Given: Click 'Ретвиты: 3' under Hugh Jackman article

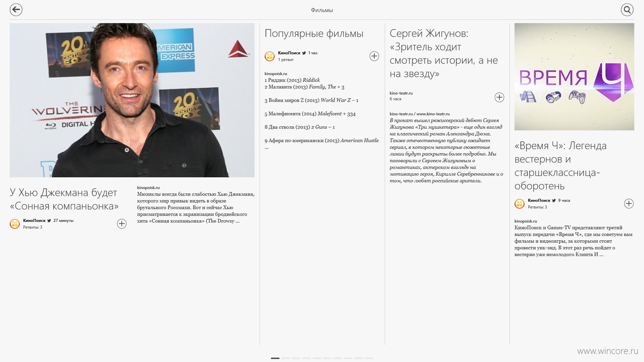Looking at the screenshot, I should (33, 227).
